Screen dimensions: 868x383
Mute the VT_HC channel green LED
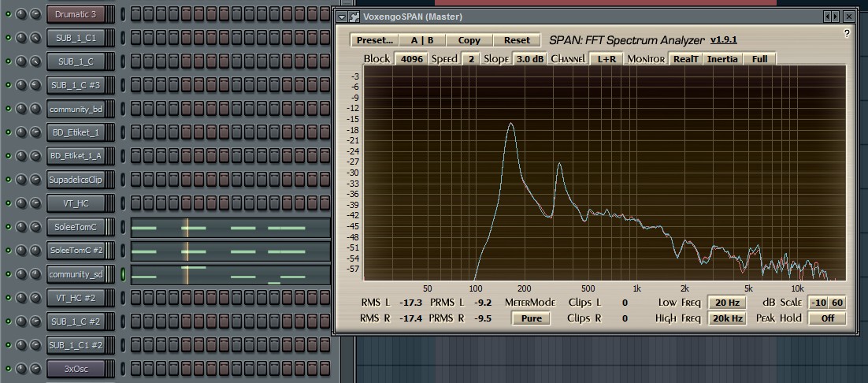(8, 203)
